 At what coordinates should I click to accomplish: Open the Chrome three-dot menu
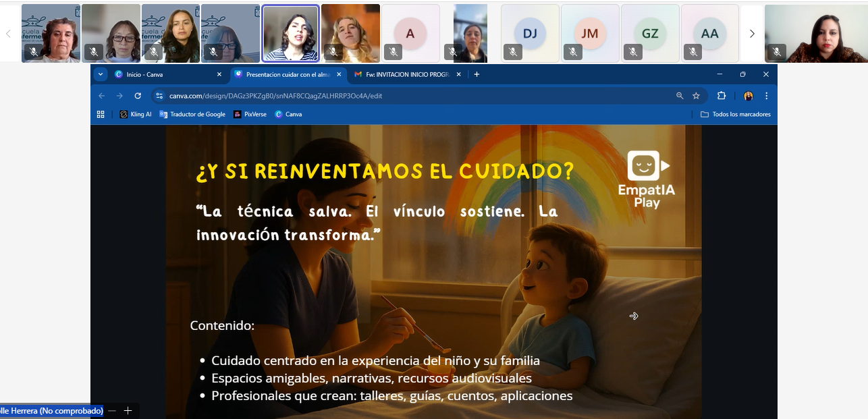coord(766,96)
